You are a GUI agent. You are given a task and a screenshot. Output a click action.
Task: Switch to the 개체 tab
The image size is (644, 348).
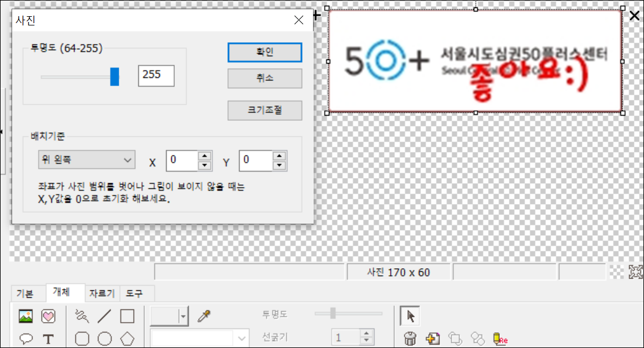(x=61, y=292)
